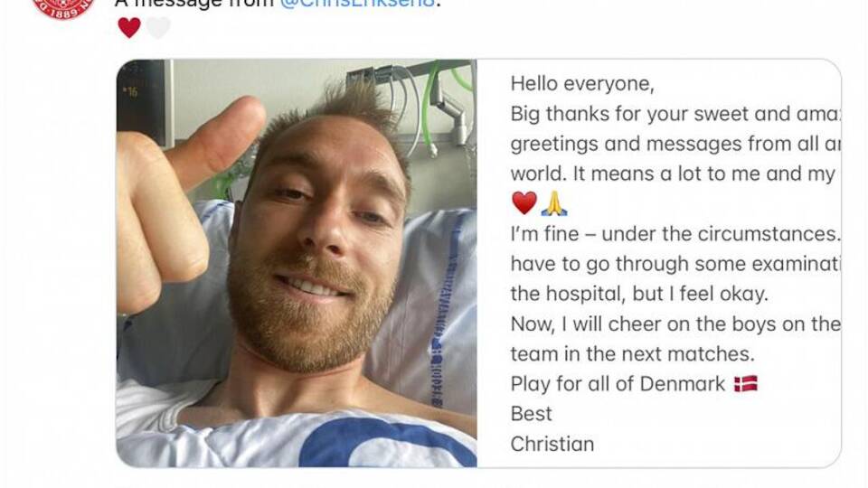Click the Danish flag emoji after Denmark
868x488 pixels.
point(746,383)
